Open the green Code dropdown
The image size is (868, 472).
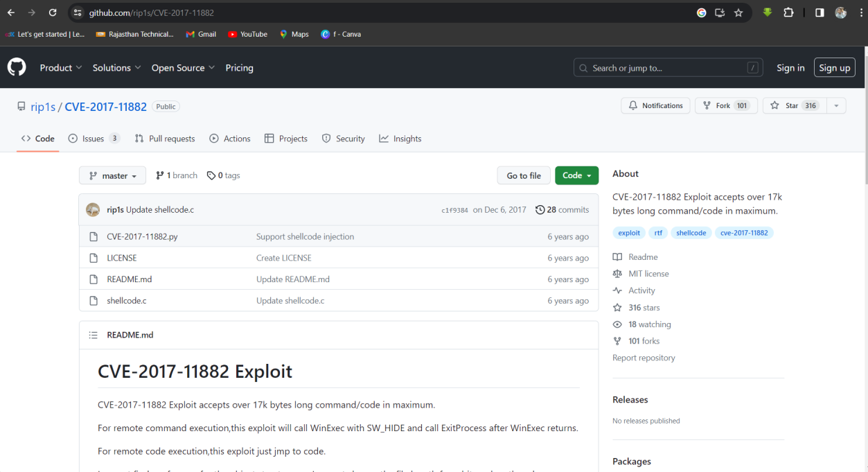pyautogui.click(x=576, y=175)
